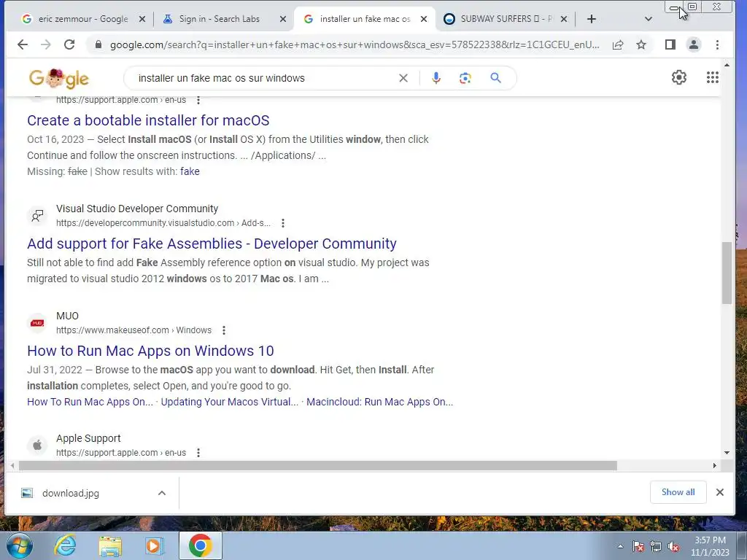Reload the current page
Image resolution: width=747 pixels, height=560 pixels.
(69, 44)
